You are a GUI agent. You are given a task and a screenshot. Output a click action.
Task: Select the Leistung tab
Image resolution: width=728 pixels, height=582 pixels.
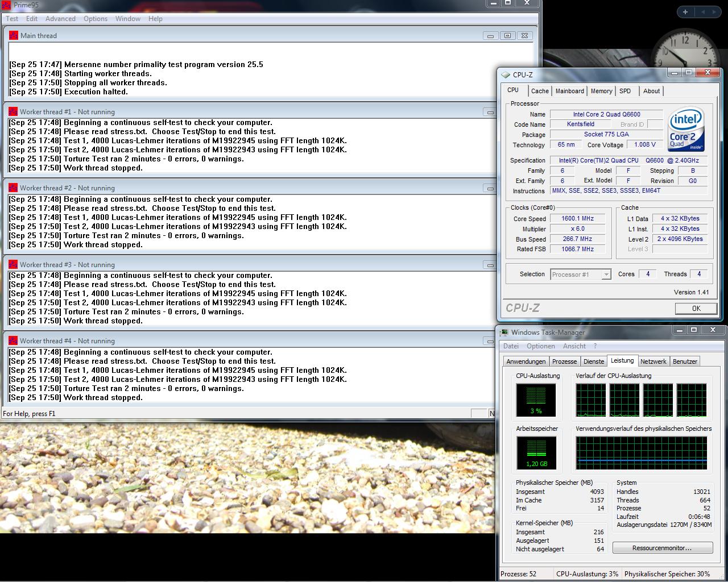pyautogui.click(x=622, y=360)
